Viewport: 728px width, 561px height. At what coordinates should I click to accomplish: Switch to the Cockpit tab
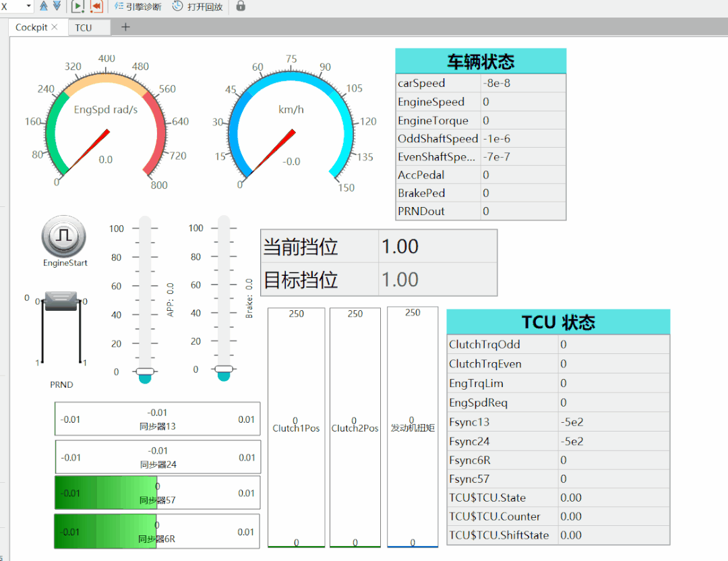pyautogui.click(x=32, y=28)
